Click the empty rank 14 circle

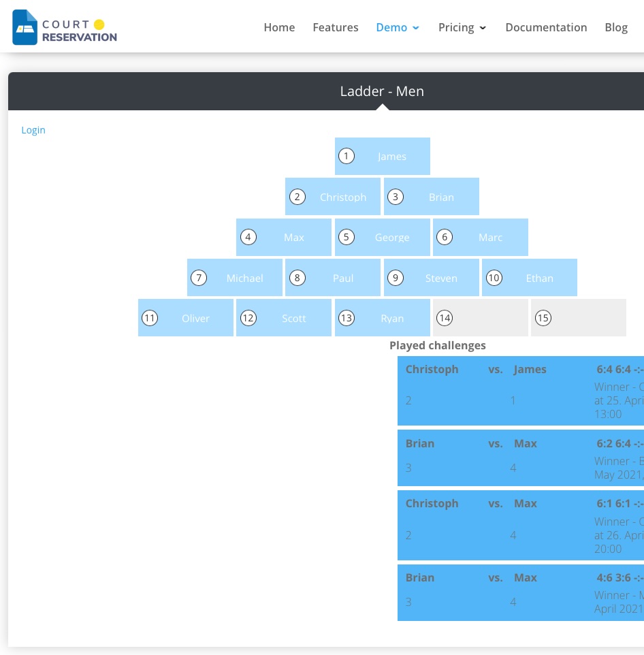[445, 319]
